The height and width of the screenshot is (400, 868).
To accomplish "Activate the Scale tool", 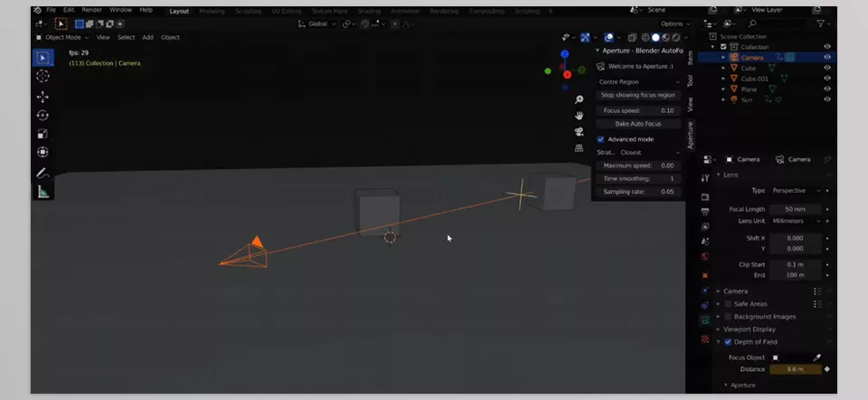I will pos(43,134).
